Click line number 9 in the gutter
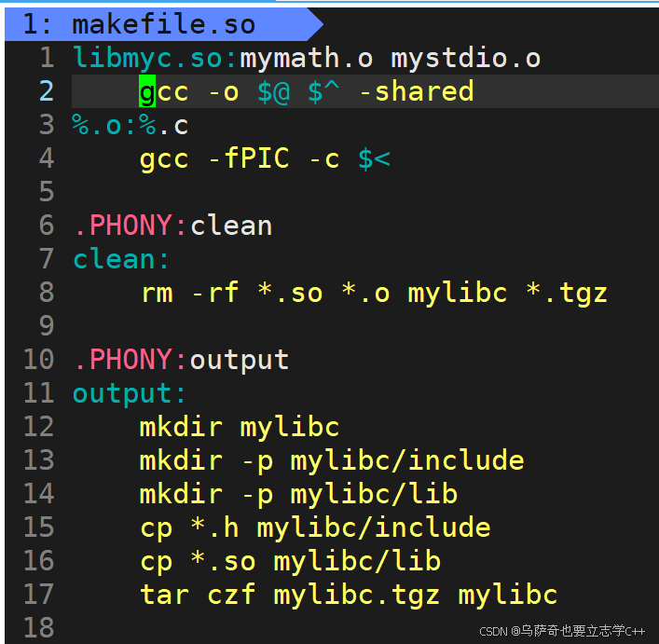659x644 pixels. pos(47,326)
